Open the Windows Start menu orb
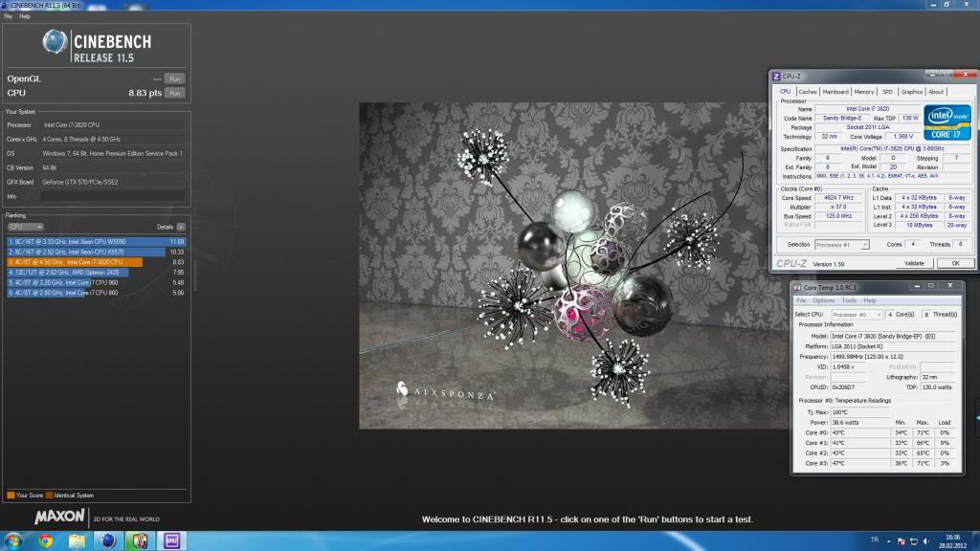This screenshot has width=980, height=551. tap(13, 540)
